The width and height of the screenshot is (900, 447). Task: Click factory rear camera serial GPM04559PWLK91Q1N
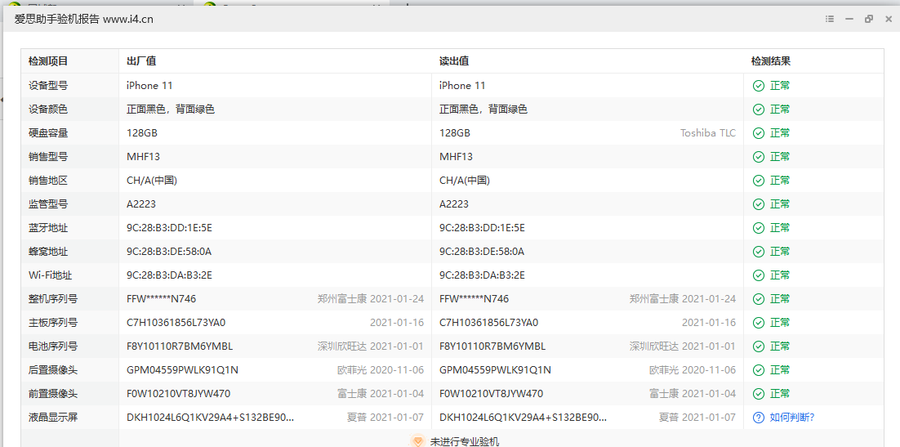(x=182, y=370)
